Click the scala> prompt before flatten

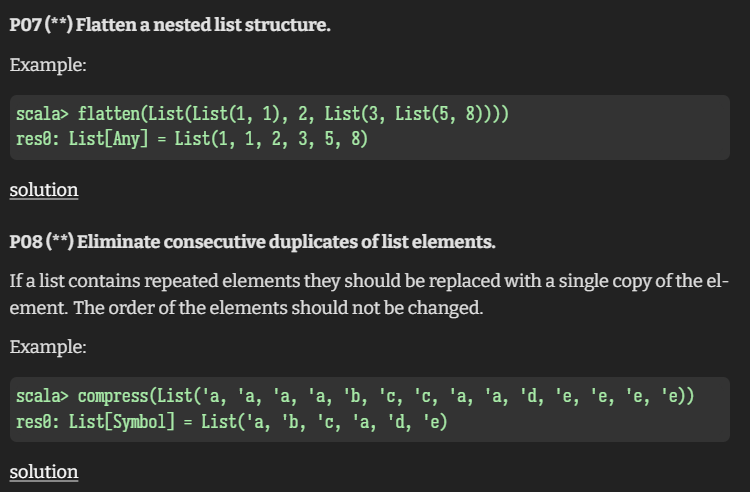pos(43,114)
